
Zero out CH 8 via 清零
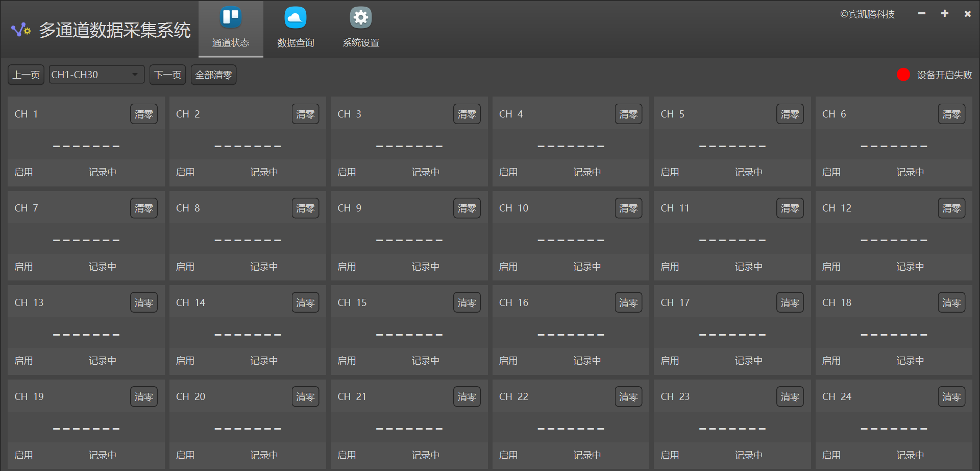305,208
